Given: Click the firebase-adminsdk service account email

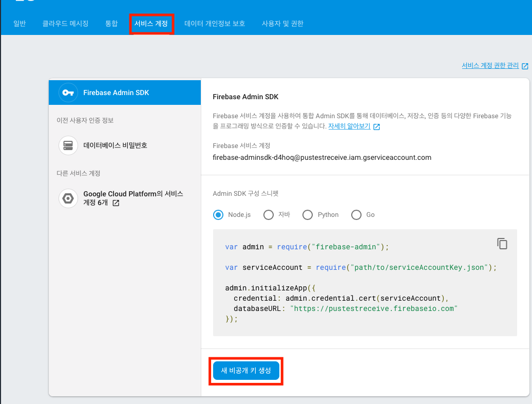Looking at the screenshot, I should (322, 157).
